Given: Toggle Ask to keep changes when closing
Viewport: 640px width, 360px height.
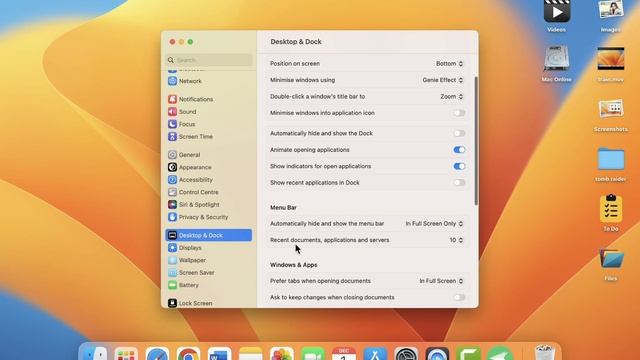Looking at the screenshot, I should [x=459, y=298].
